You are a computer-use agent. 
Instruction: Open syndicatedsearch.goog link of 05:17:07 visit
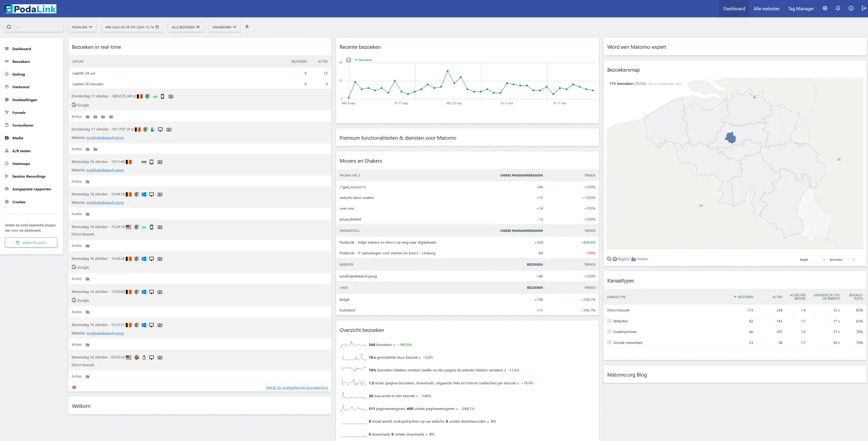pyautogui.click(x=105, y=138)
